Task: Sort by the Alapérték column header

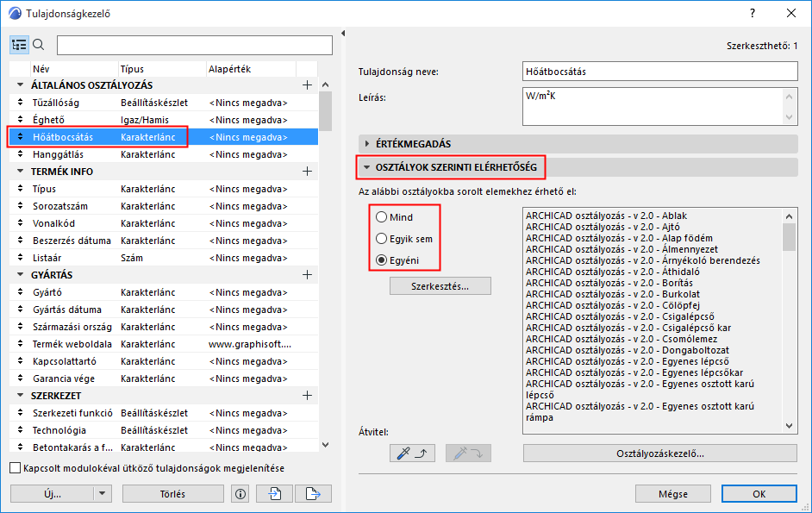Action: click(x=251, y=69)
